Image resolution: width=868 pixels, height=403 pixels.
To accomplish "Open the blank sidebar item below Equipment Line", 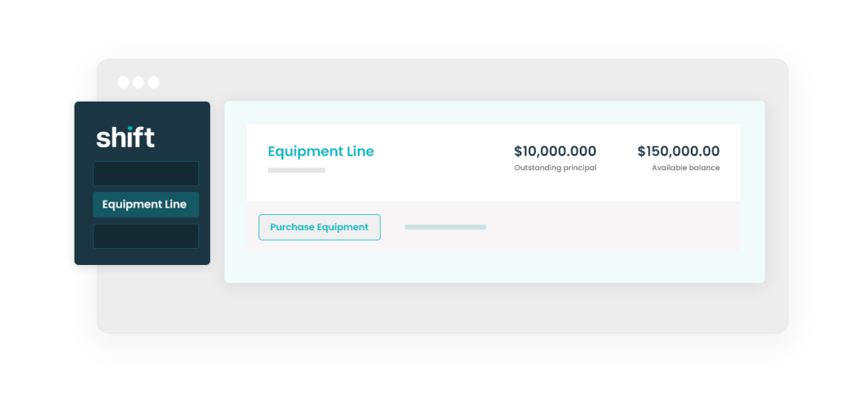I will tap(146, 236).
